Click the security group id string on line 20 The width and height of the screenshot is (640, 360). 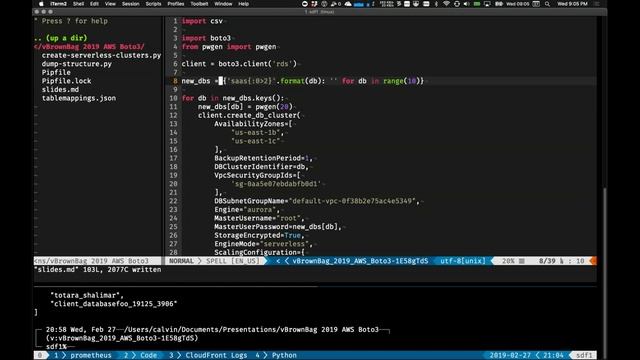[x=276, y=184]
